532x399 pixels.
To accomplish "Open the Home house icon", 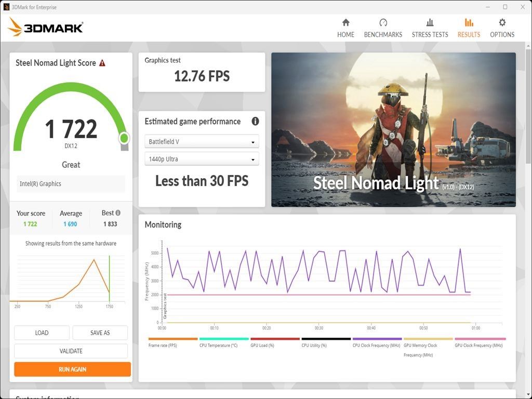I will (x=345, y=22).
